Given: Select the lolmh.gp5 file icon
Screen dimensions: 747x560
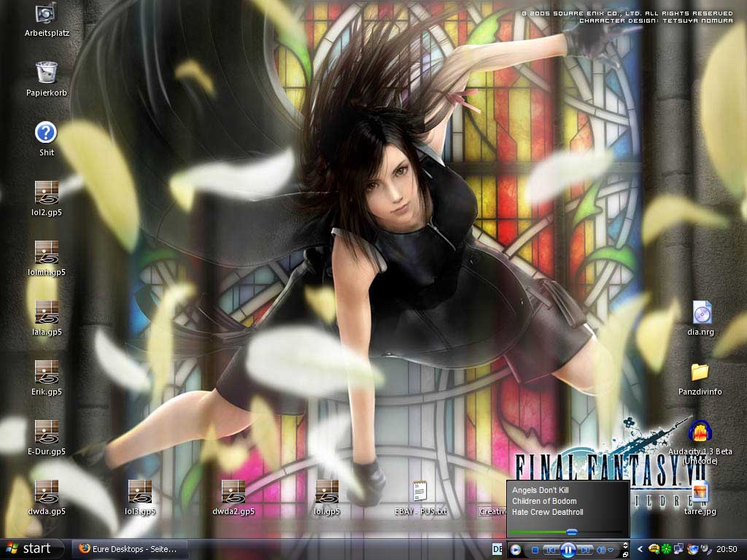Looking at the screenshot, I should pyautogui.click(x=47, y=259).
